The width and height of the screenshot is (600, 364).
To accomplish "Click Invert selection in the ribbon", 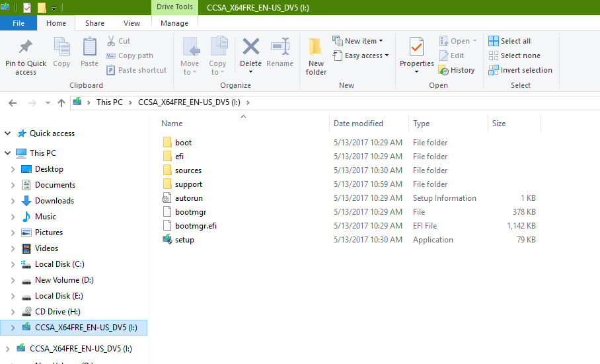I will click(x=521, y=70).
